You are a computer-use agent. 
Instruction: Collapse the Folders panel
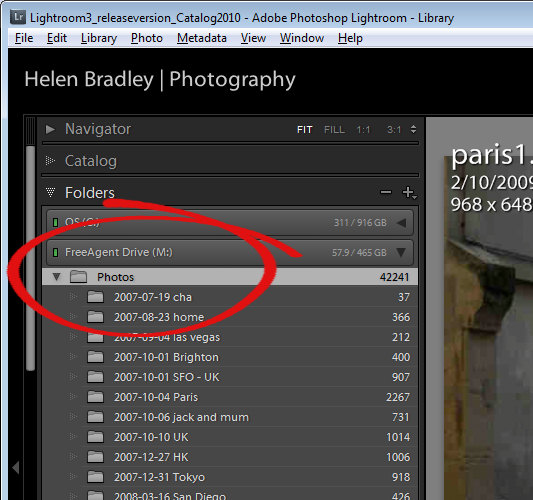click(50, 192)
